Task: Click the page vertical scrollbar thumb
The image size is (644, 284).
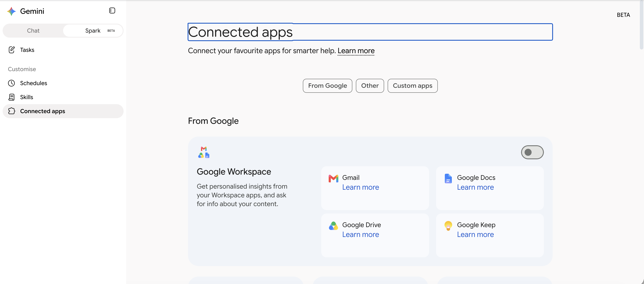Action: tap(642, 25)
